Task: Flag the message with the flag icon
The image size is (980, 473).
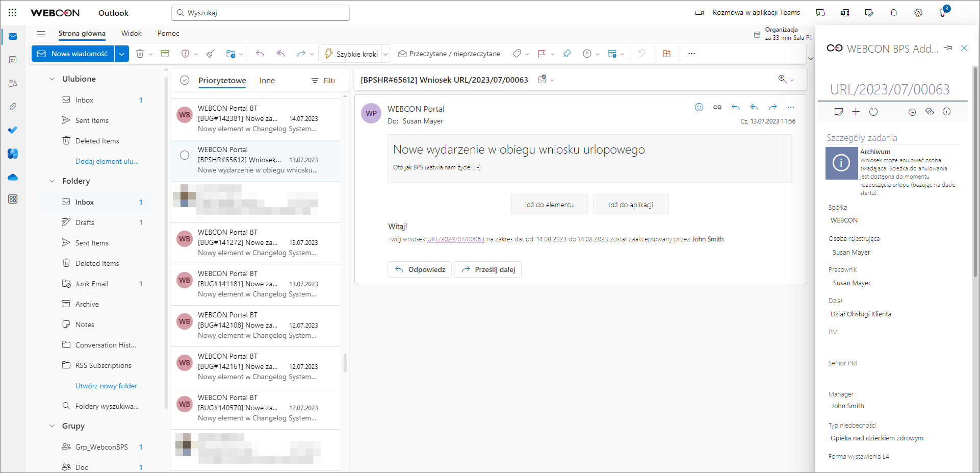Action: click(x=541, y=54)
